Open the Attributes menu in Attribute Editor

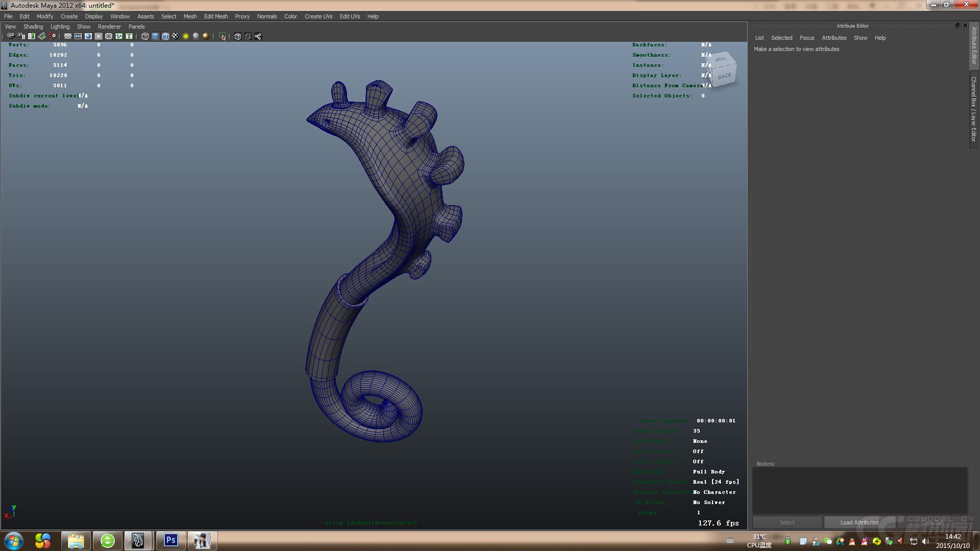click(834, 38)
